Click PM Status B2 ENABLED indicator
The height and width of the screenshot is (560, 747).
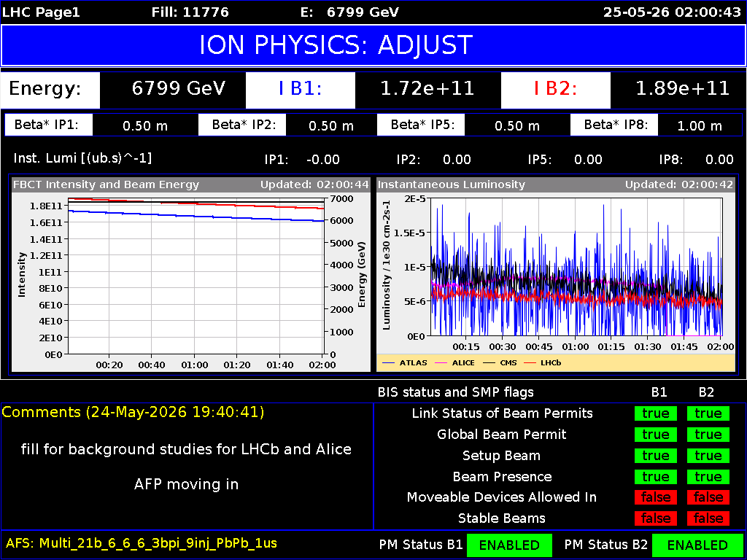697,545
